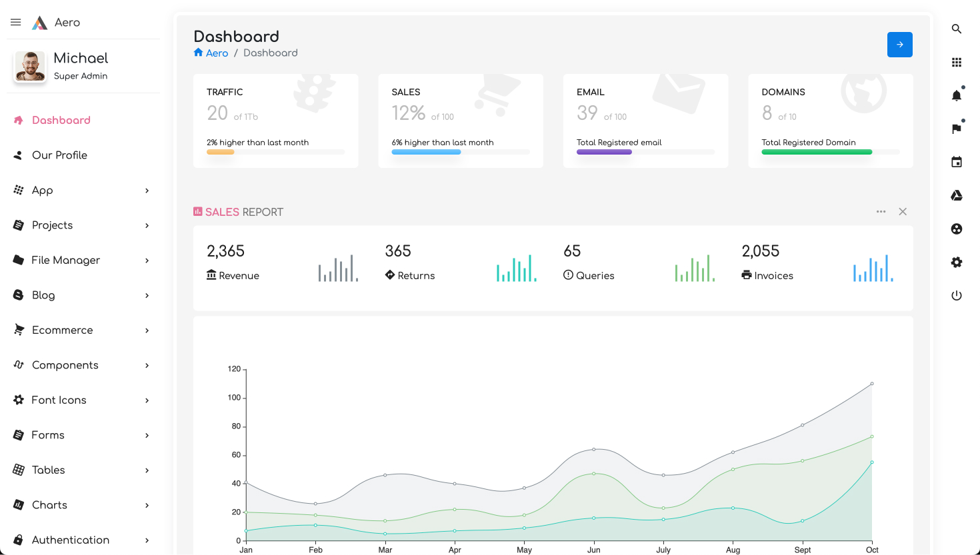This screenshot has height=555, width=980.
Task: Open the Sales Report options ellipsis
Action: (x=881, y=212)
